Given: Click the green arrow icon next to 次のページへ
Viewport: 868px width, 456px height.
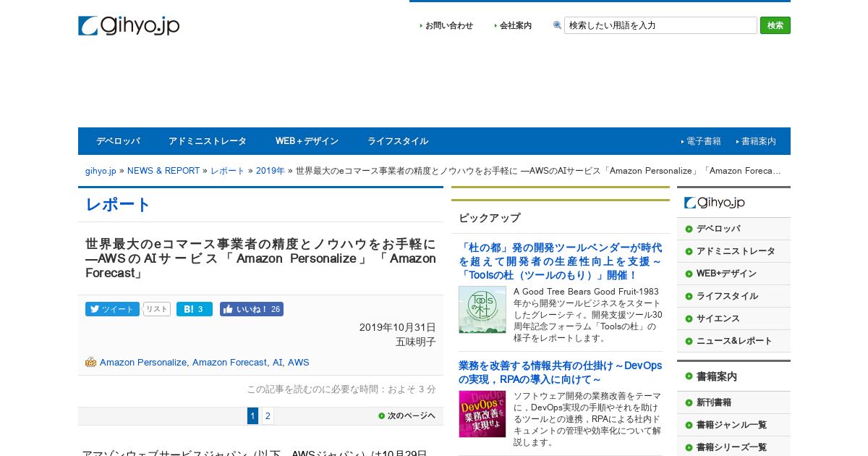Looking at the screenshot, I should pos(381,415).
